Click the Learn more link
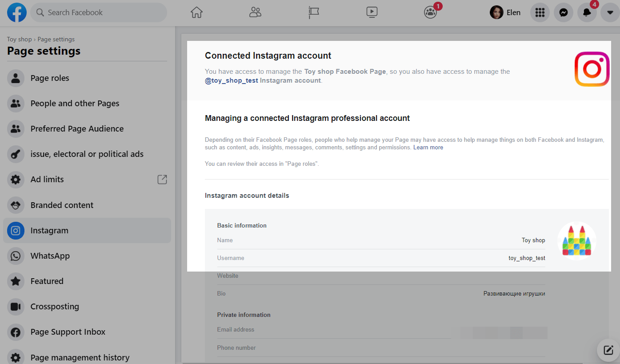The width and height of the screenshot is (620, 364). 428,148
